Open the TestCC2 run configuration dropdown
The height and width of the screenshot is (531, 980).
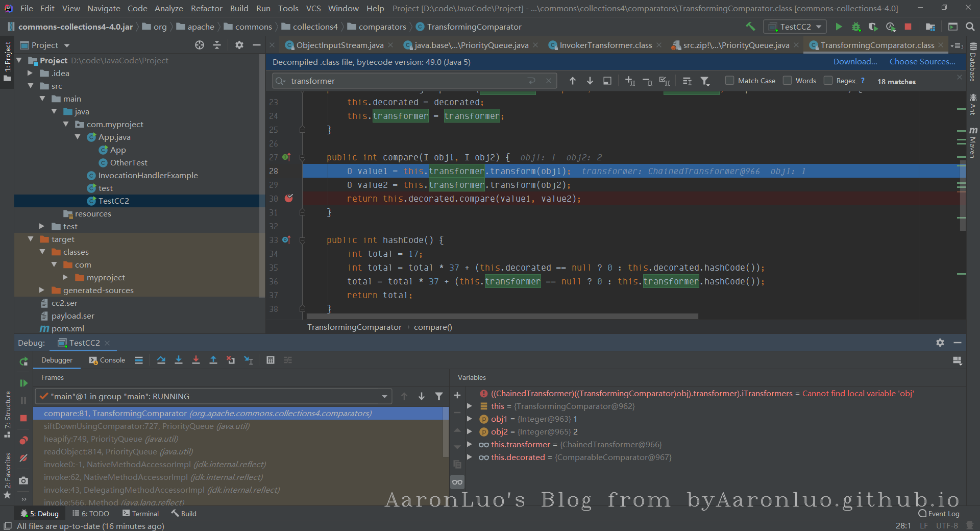pyautogui.click(x=795, y=27)
